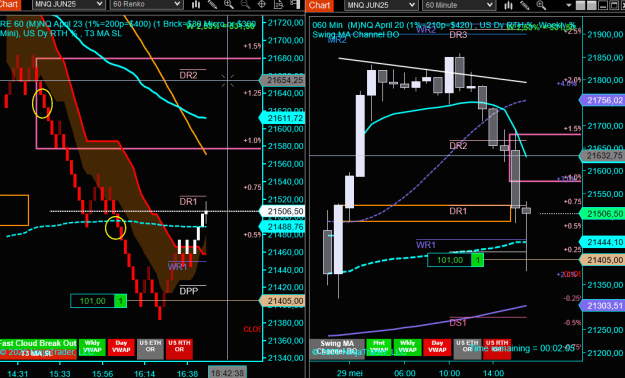Click 18:42:38 time marker on Renko axis
This screenshot has height=378, width=625.
[228, 373]
